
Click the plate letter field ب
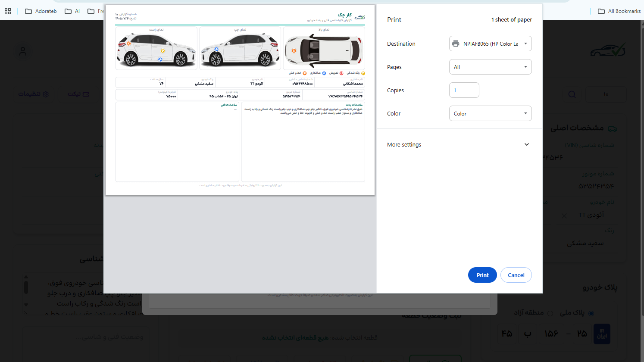point(528,334)
